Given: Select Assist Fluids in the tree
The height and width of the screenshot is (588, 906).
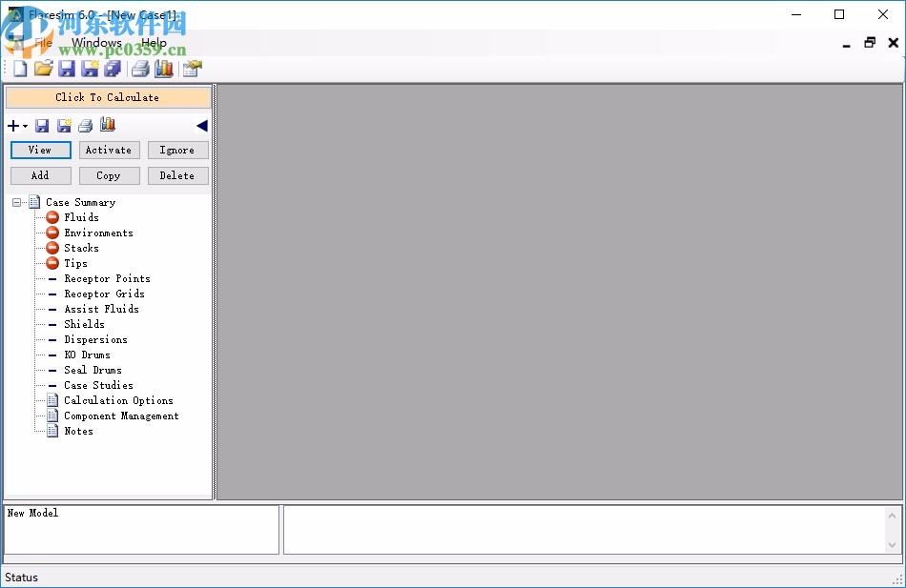Looking at the screenshot, I should [x=101, y=309].
